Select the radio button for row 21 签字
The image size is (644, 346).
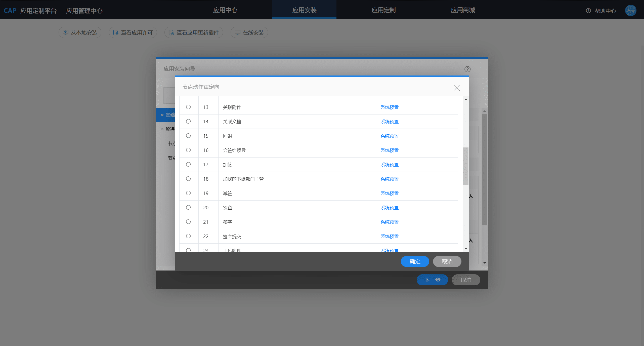coord(188,222)
